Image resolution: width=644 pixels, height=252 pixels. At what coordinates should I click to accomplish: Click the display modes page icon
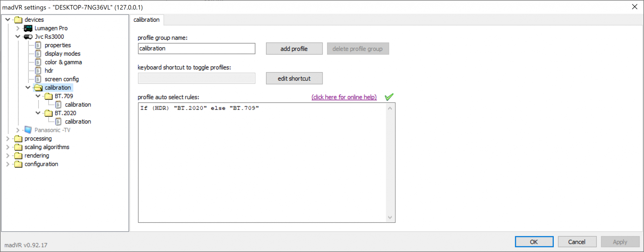pyautogui.click(x=38, y=54)
